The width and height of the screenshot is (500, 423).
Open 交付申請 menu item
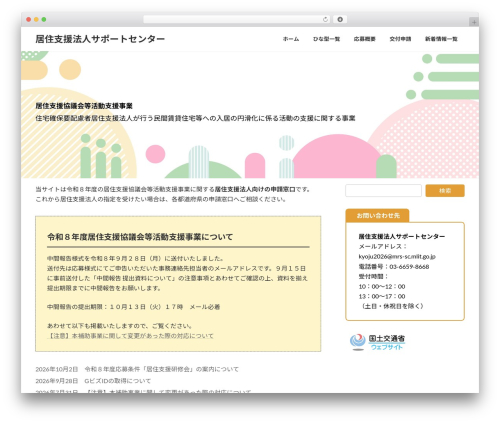400,39
